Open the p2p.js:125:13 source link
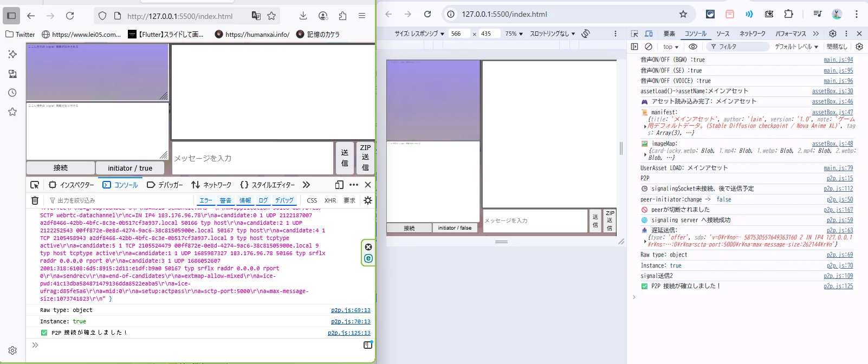Screen dimensions: 868x364 pyautogui.click(x=349, y=333)
